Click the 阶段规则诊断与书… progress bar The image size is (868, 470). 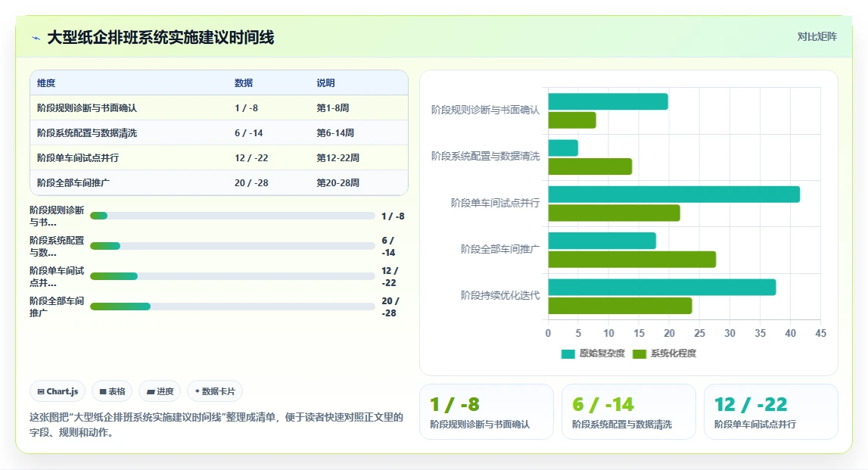pyautogui.click(x=232, y=216)
